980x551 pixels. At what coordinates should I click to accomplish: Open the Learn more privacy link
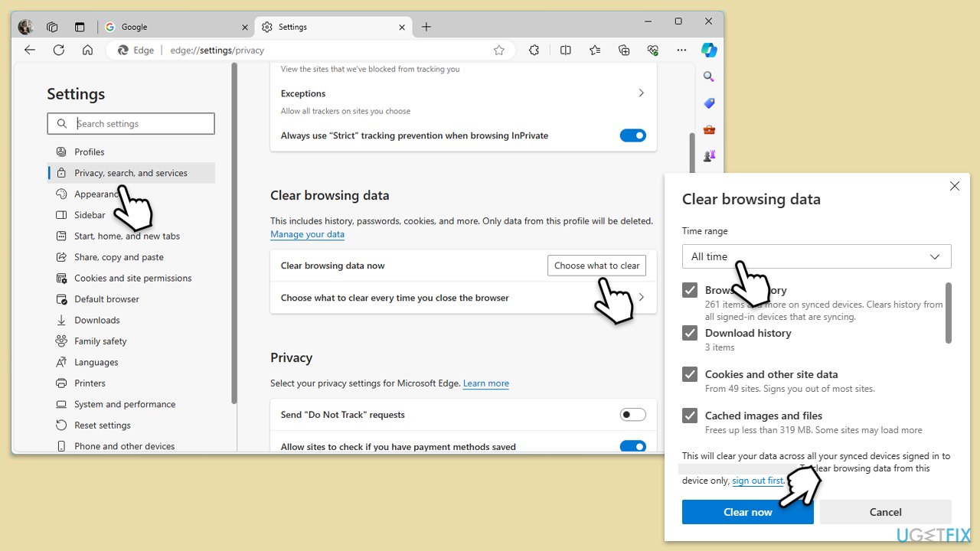pyautogui.click(x=486, y=383)
